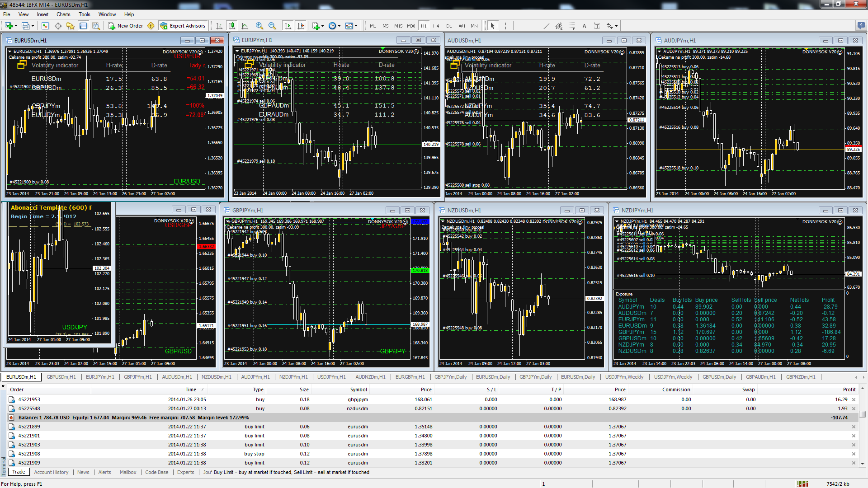Switch to GBPUSDm,H1 chart tab
This screenshot has width=868, height=488.
click(61, 377)
